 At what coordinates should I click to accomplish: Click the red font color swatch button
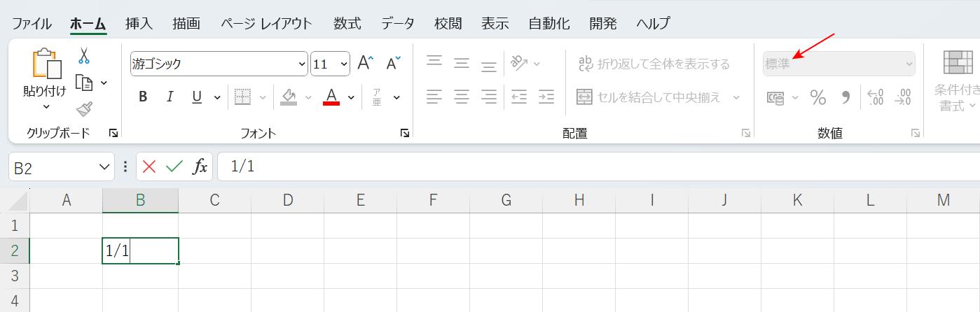(331, 97)
